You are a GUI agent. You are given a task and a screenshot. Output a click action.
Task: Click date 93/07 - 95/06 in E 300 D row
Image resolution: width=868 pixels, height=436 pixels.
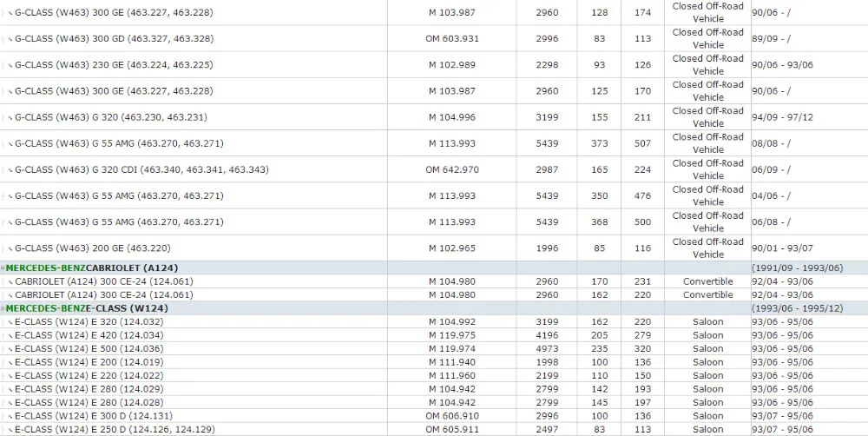(x=782, y=416)
